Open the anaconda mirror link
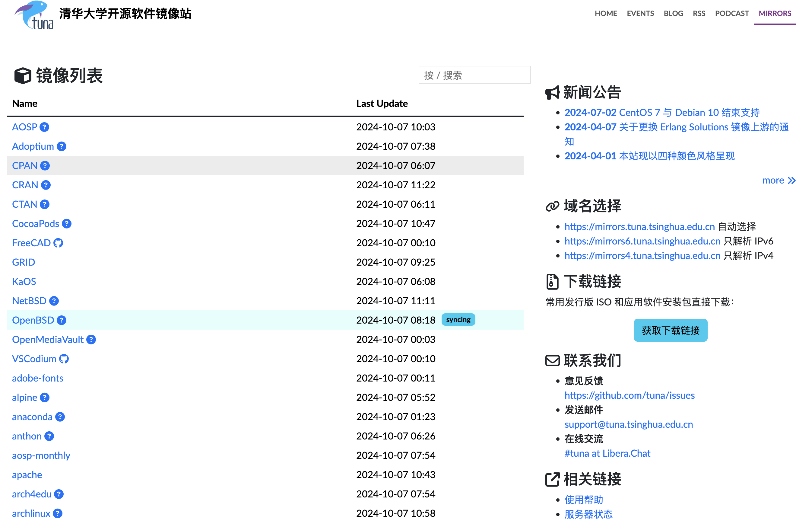 (32, 417)
